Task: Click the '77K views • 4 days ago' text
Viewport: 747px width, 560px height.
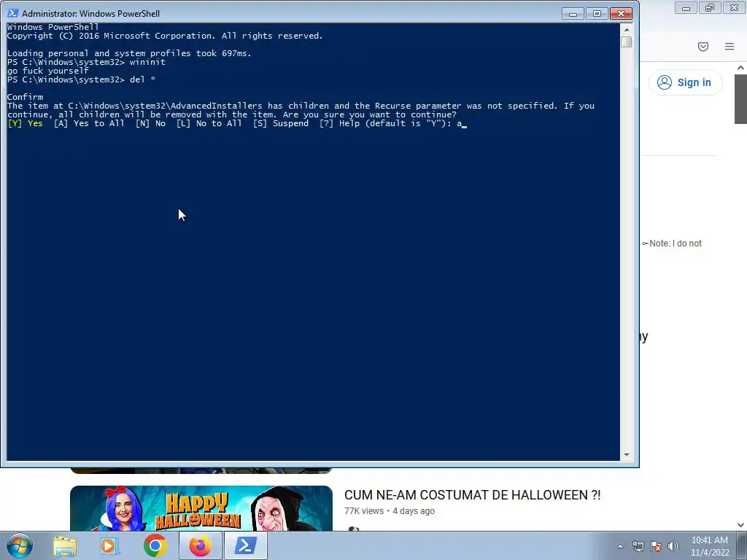Action: click(390, 511)
